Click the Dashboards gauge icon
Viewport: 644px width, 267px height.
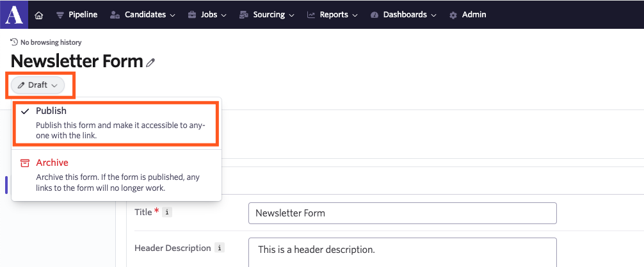[x=374, y=15]
